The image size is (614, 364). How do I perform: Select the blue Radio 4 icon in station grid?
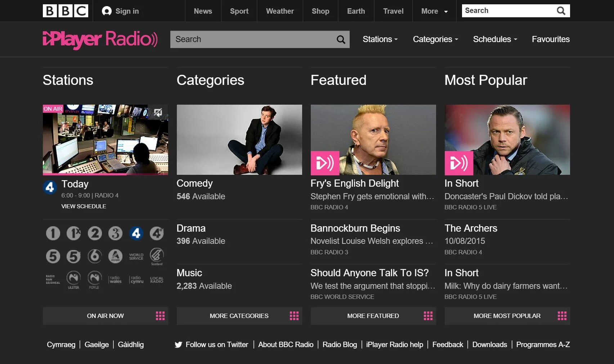136,233
